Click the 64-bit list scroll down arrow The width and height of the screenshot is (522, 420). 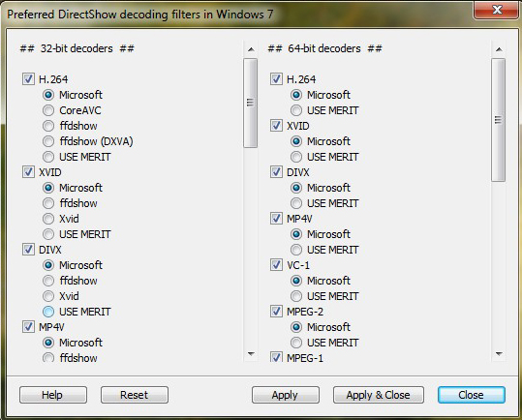tap(499, 354)
